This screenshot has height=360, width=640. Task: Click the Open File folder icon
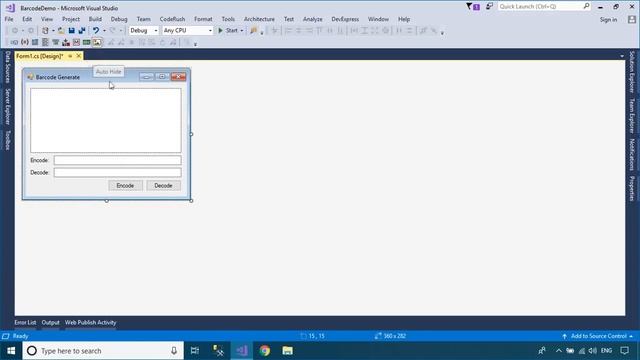tap(61, 31)
